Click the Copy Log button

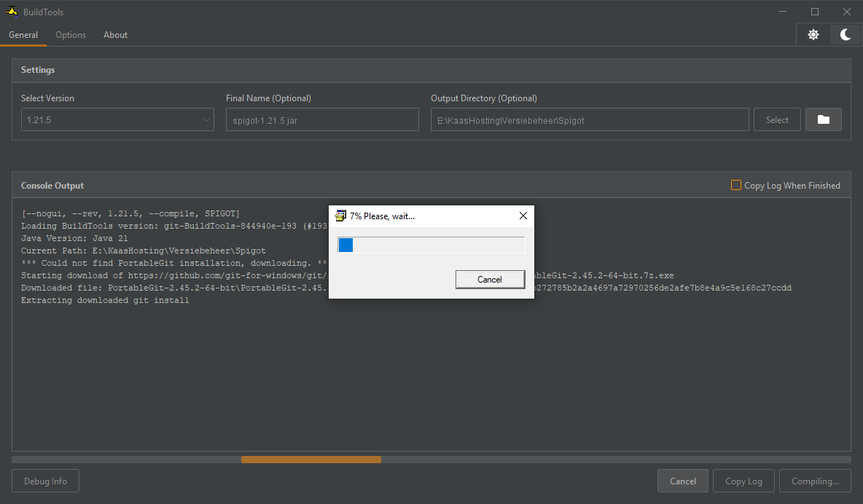[x=744, y=481]
